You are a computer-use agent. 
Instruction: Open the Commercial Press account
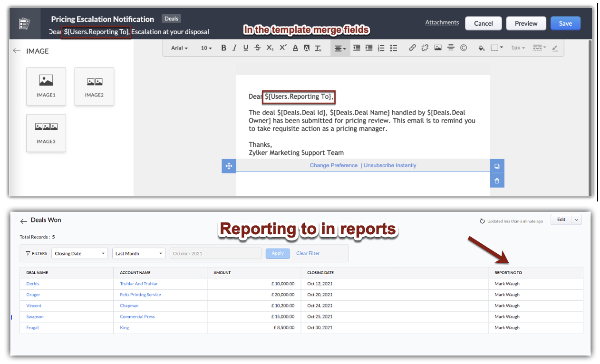[x=137, y=316]
